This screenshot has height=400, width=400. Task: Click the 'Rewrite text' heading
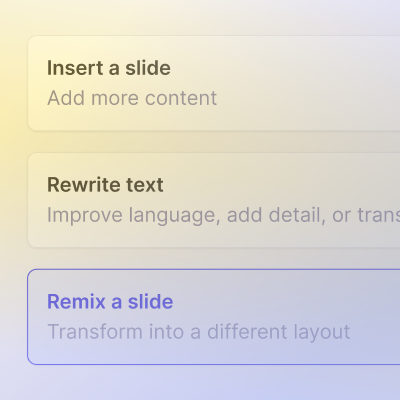105,185
